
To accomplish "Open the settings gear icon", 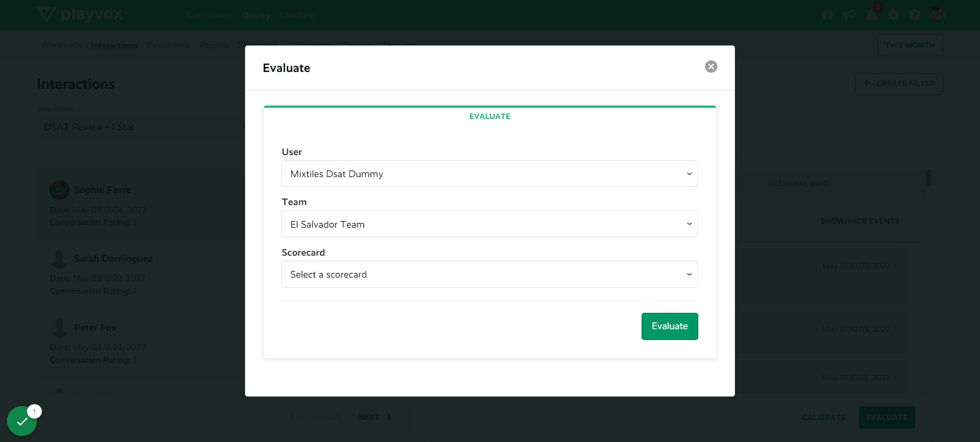I will click(893, 15).
